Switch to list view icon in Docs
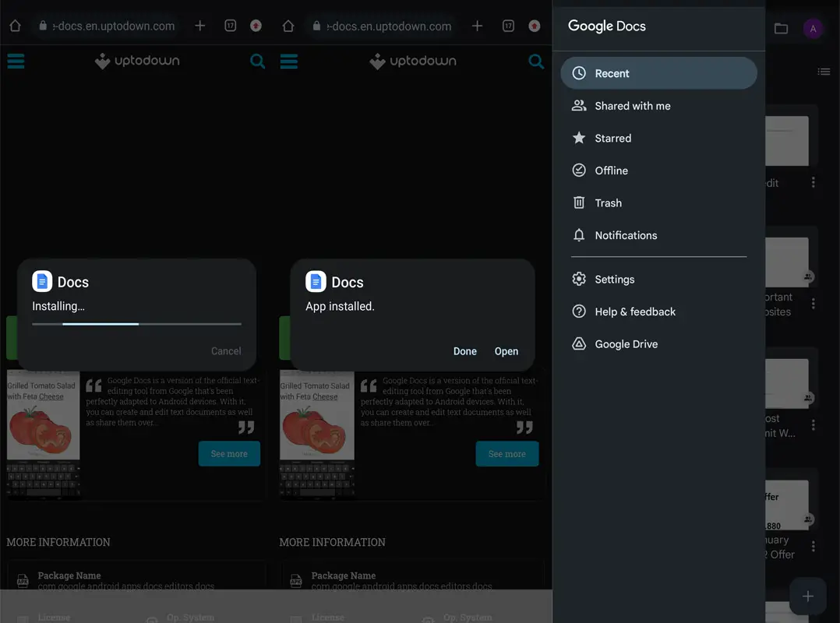This screenshot has width=840, height=623. [824, 71]
